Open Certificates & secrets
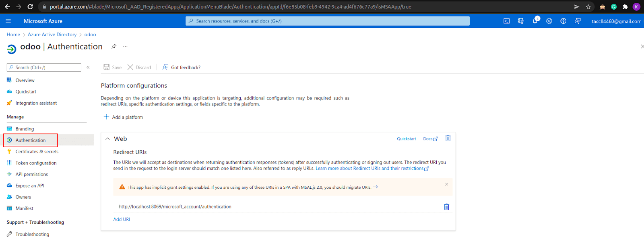644x237 pixels. point(37,152)
